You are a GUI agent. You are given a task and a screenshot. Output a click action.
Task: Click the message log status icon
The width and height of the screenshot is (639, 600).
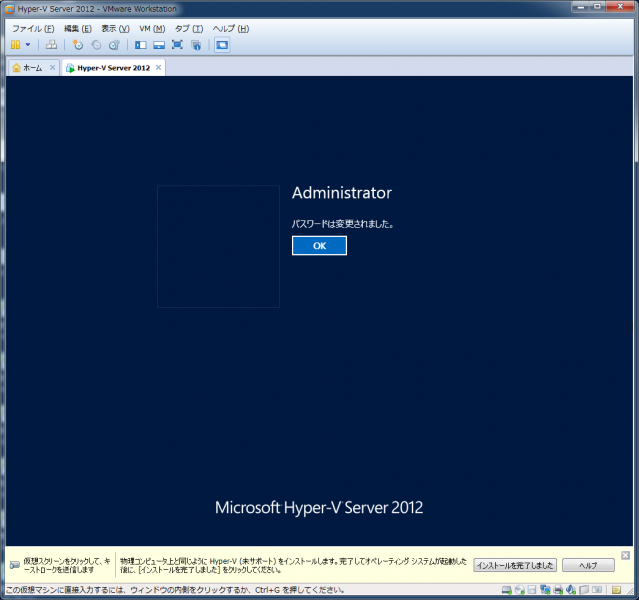tap(616, 590)
